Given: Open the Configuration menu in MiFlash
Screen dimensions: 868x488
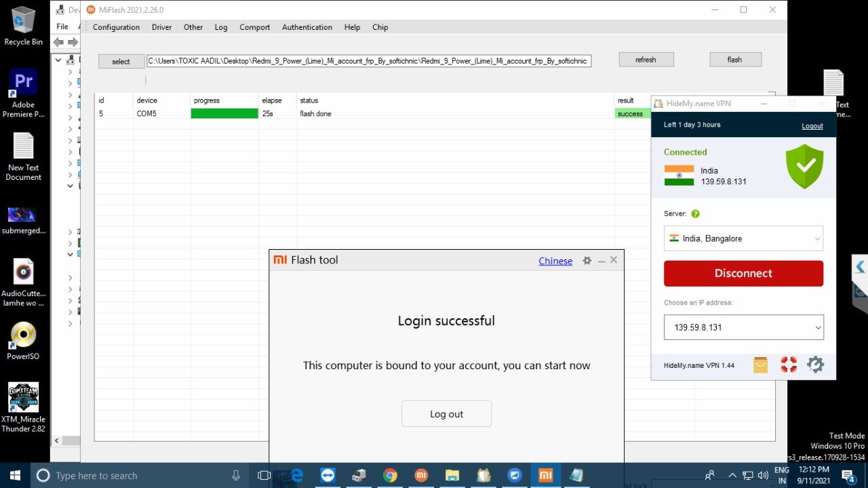Looking at the screenshot, I should [x=116, y=27].
